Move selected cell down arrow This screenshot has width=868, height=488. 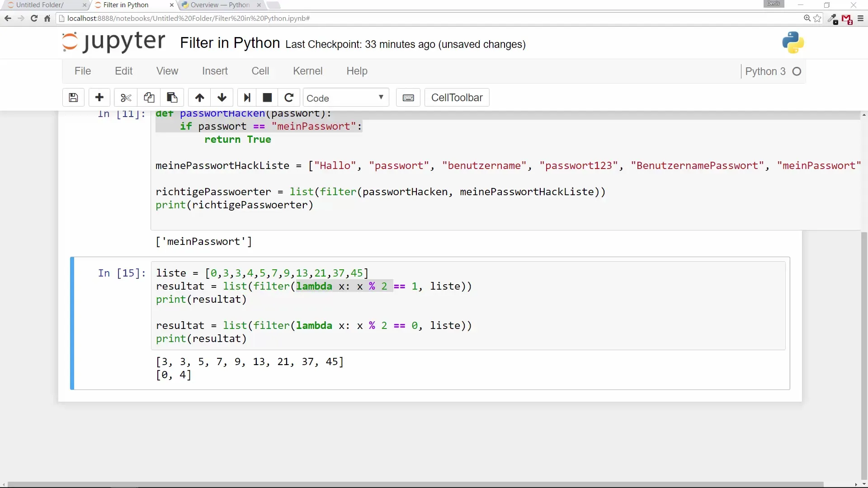222,98
